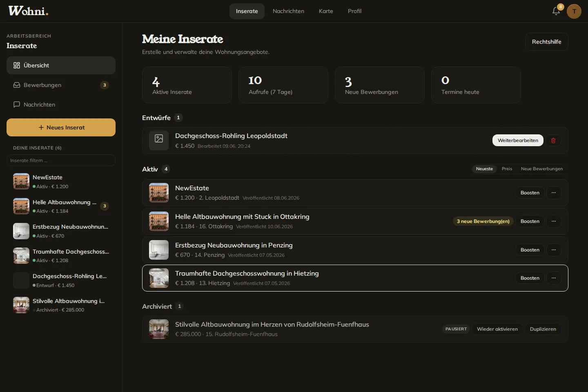
Task: Open more options for Erstbezug Neubauwohnung listing
Action: click(554, 250)
